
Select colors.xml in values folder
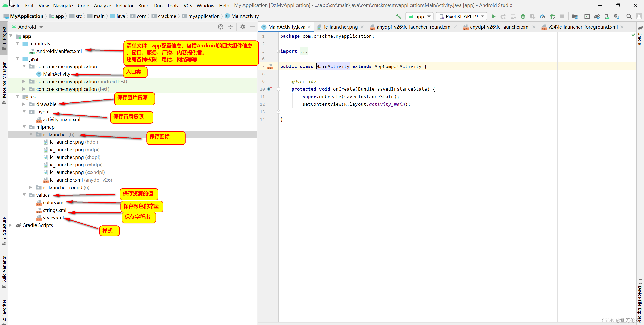tap(51, 202)
